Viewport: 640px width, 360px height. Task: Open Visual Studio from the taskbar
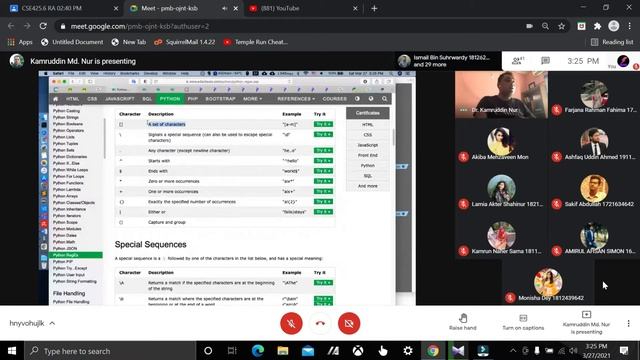tap(458, 351)
